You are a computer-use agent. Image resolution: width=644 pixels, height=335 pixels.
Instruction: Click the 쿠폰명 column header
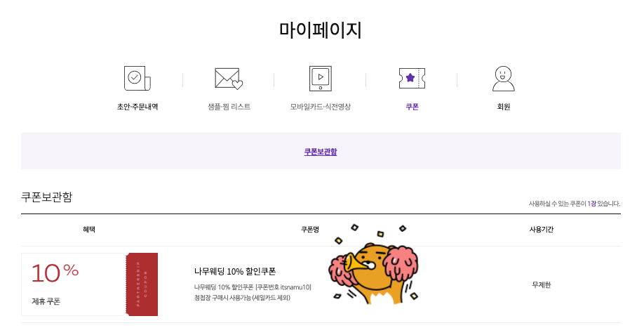309,230
